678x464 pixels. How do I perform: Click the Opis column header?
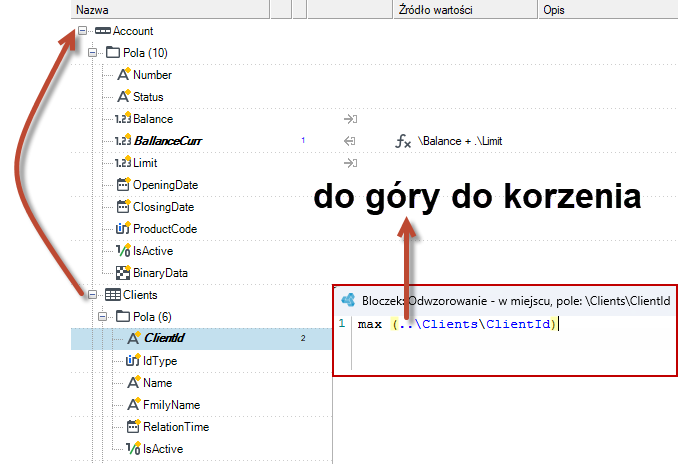point(608,10)
